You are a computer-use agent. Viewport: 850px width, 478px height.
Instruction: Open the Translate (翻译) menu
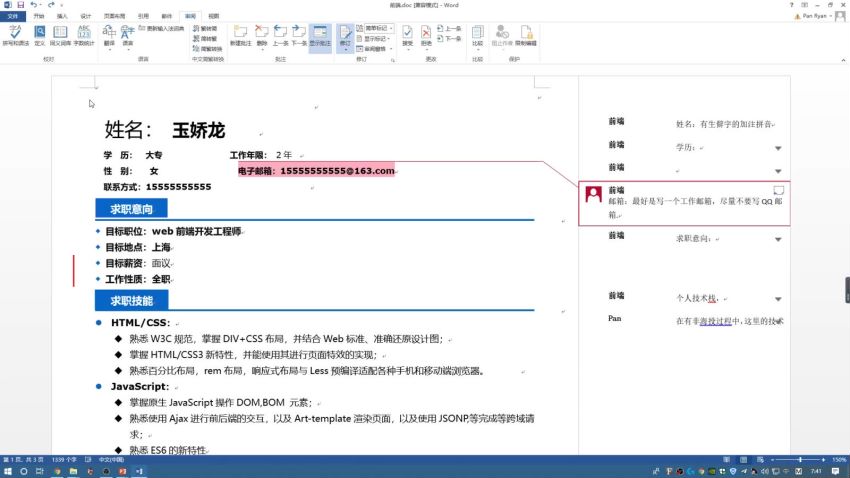click(x=109, y=37)
